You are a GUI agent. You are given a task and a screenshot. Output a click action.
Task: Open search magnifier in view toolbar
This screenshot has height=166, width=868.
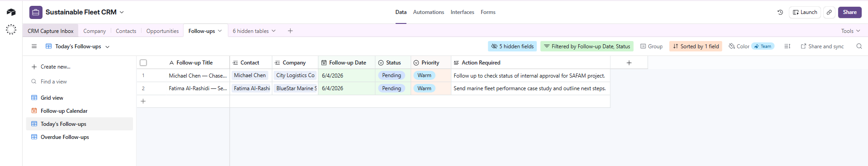pos(859,46)
